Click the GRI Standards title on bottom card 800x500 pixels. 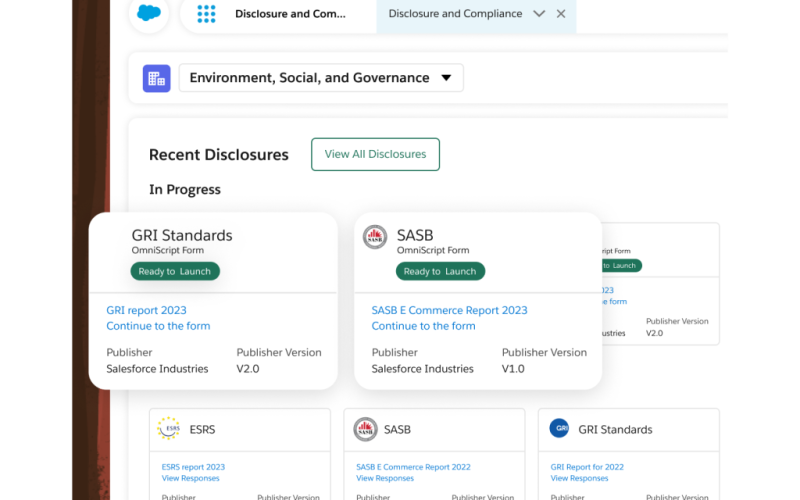615,430
